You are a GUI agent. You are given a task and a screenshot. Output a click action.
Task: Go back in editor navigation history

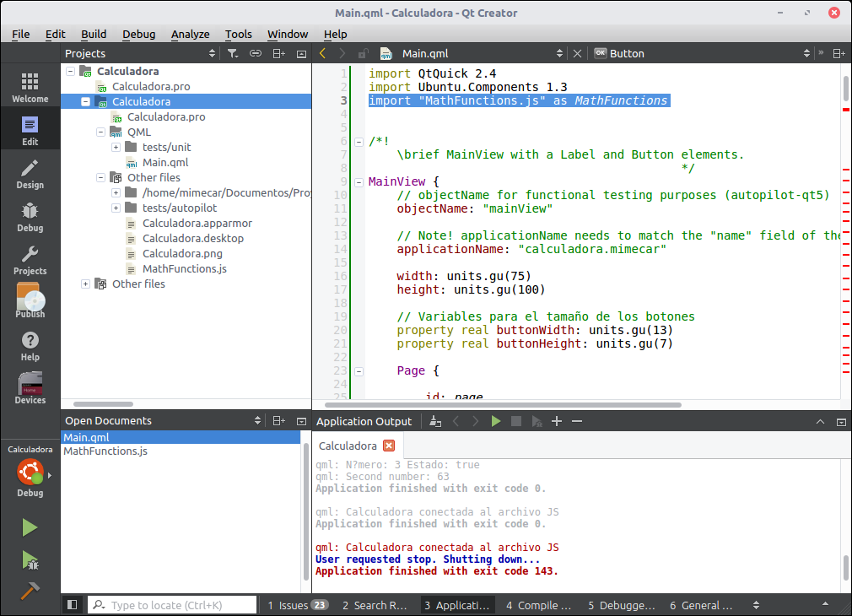[323, 53]
